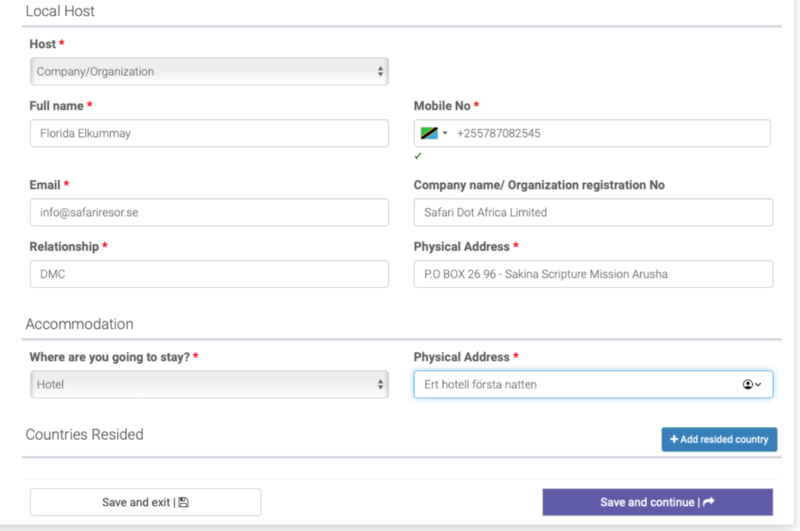Click the Countries Resided section heading
800x531 pixels.
click(x=84, y=435)
